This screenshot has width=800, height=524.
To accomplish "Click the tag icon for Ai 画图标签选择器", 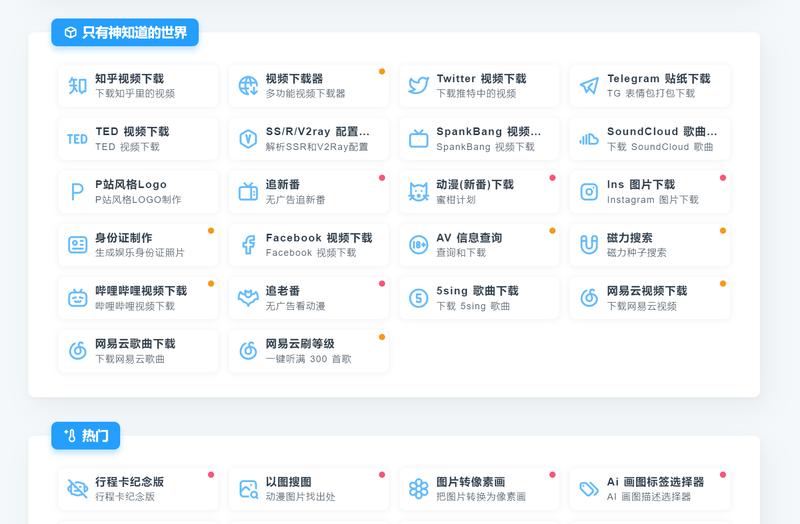I will 589,489.
